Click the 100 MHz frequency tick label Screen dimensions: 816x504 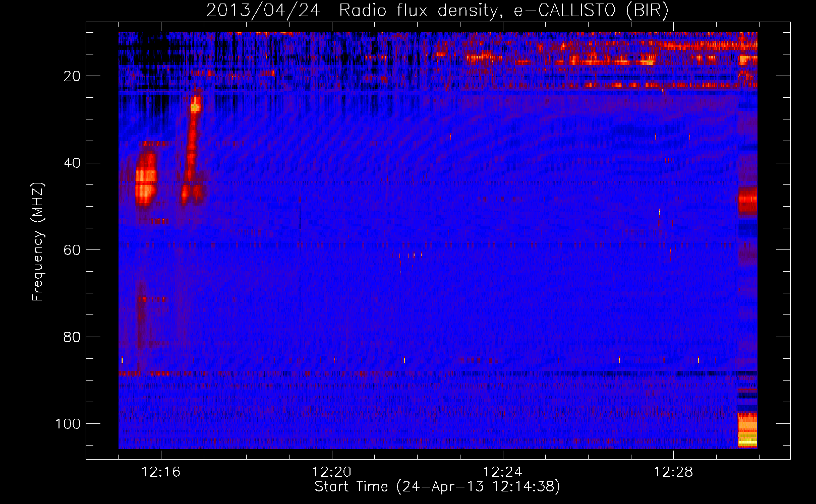pos(68,424)
